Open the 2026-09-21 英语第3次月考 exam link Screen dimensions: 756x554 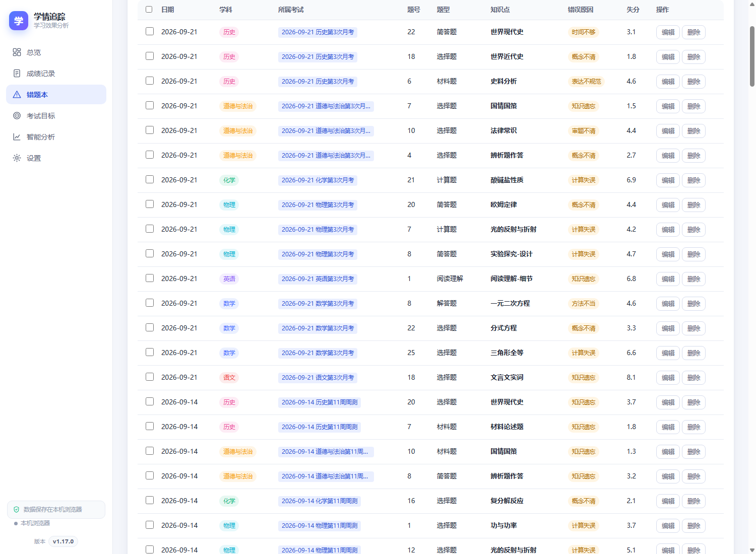point(318,279)
